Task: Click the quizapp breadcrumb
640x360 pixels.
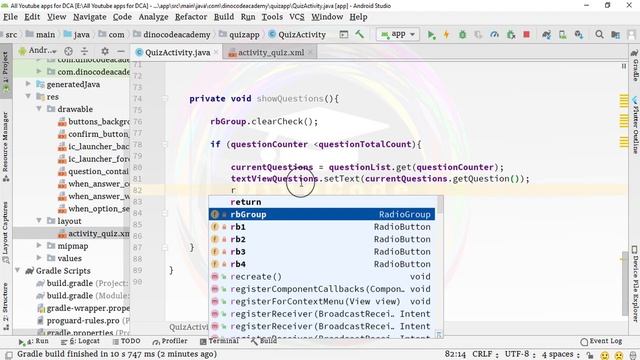Action: (240, 35)
